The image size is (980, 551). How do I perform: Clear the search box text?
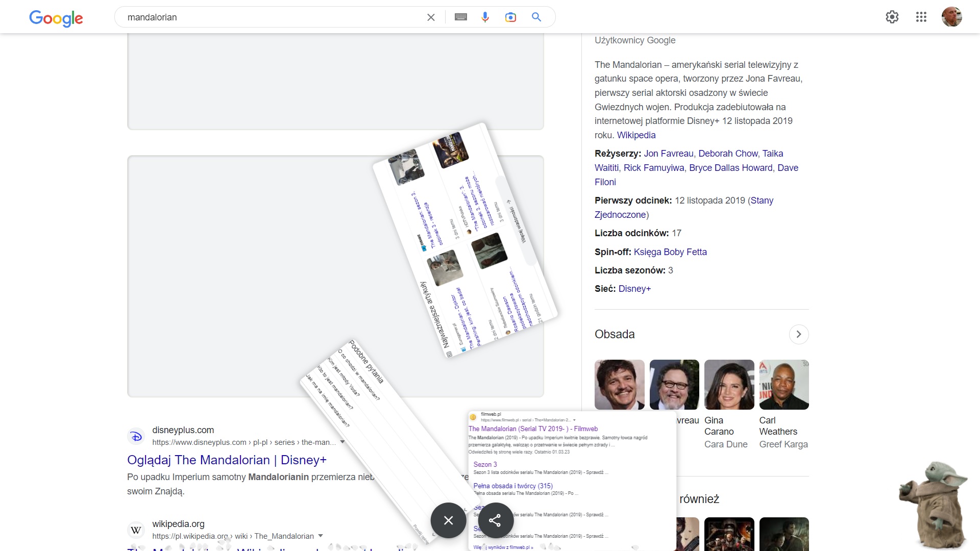coord(431,17)
